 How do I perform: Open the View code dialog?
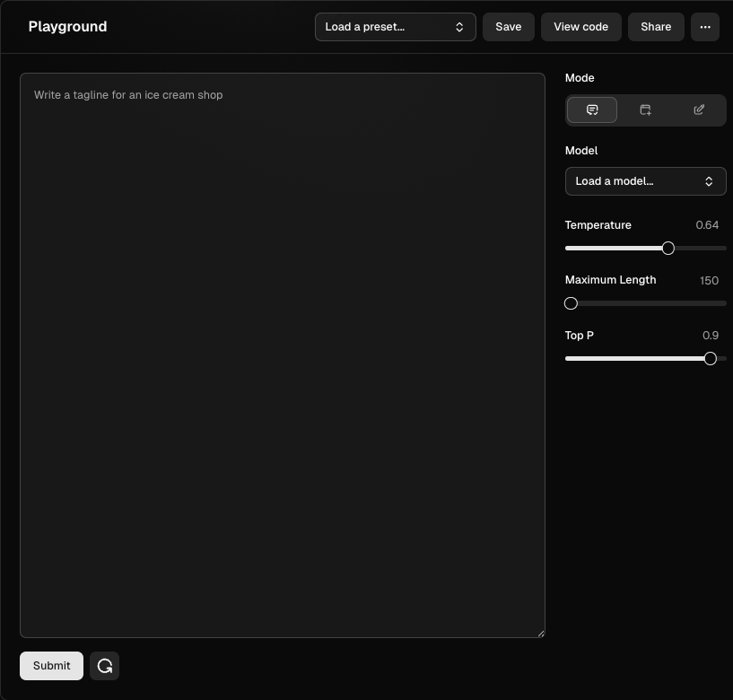(x=580, y=27)
